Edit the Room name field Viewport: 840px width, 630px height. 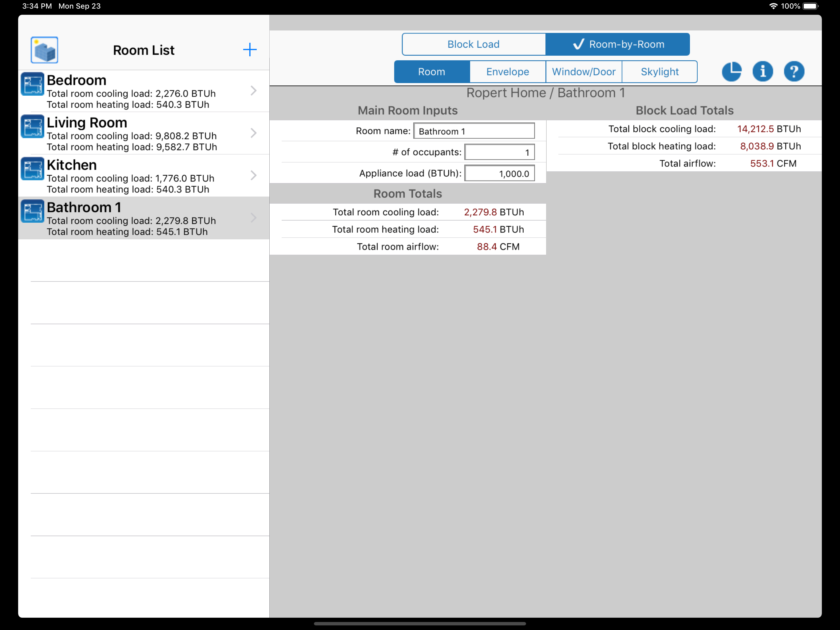474,131
